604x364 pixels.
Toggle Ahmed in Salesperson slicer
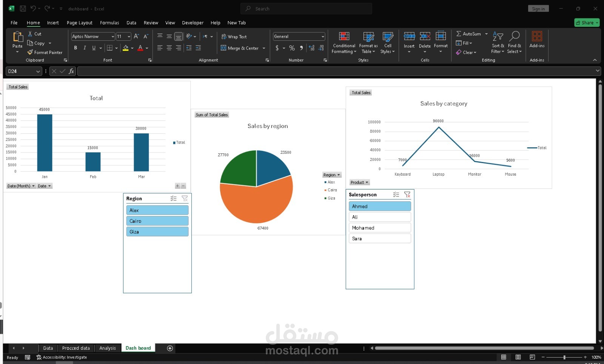[380, 206]
